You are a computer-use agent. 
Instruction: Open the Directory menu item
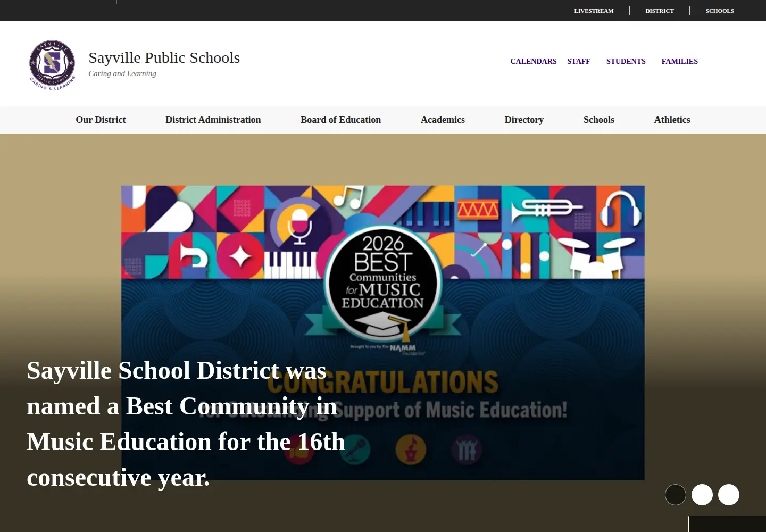point(524,120)
